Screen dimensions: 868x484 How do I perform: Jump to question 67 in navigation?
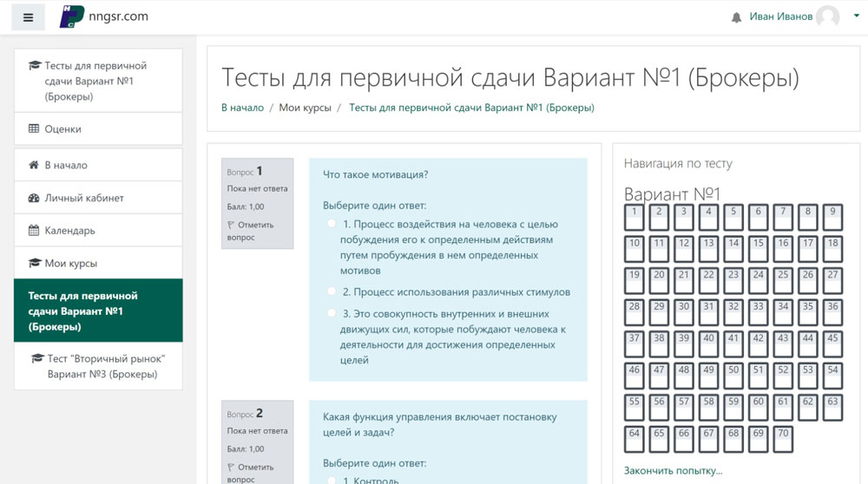coord(708,439)
